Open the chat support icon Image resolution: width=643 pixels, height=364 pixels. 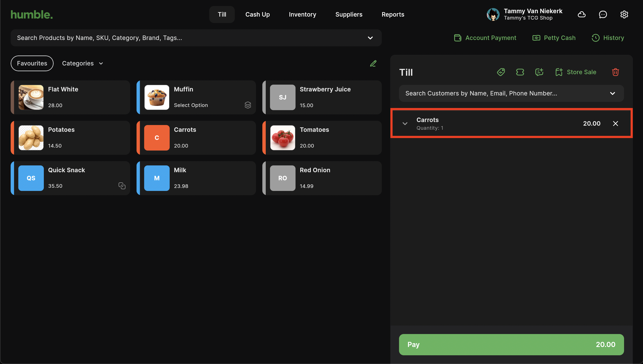click(603, 14)
